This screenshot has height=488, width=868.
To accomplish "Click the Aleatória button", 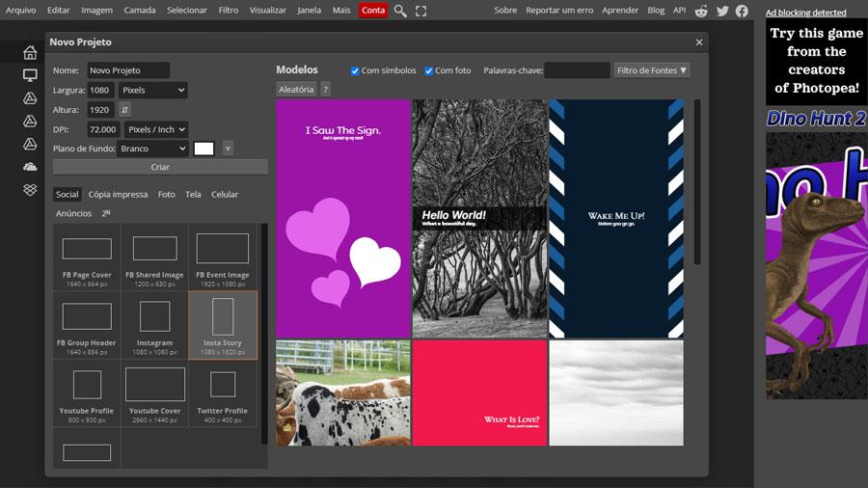I will 295,89.
